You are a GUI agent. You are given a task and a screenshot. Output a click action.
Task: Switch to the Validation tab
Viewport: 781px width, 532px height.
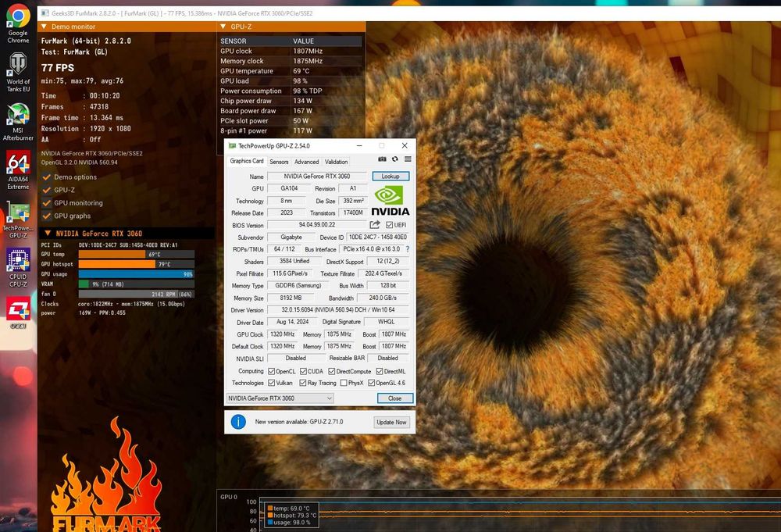click(x=336, y=162)
